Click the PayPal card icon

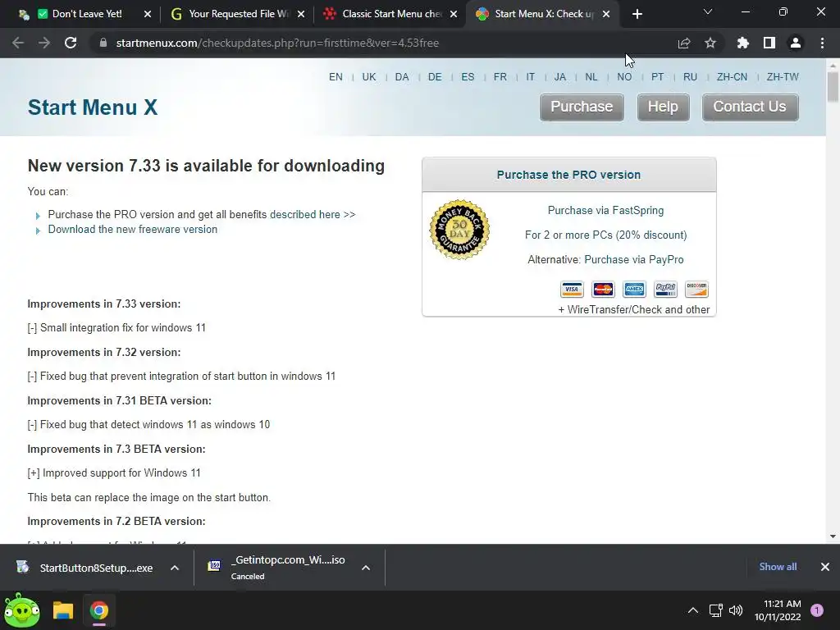point(665,290)
